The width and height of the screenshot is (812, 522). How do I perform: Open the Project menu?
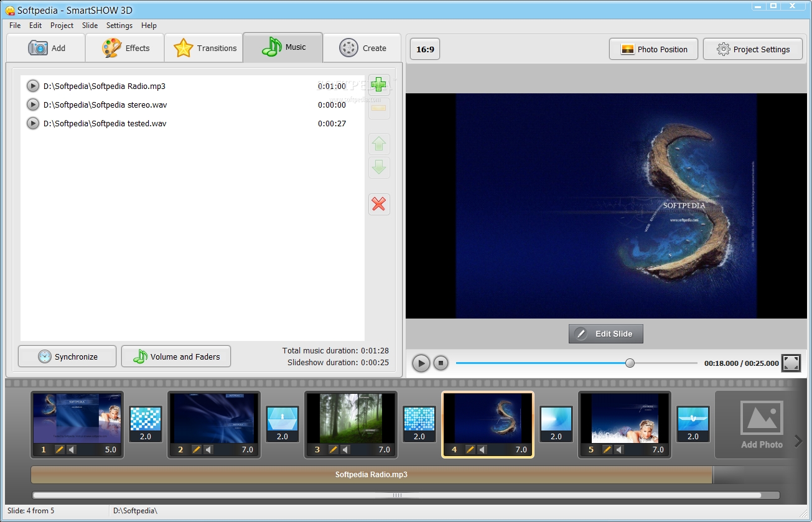[62, 26]
